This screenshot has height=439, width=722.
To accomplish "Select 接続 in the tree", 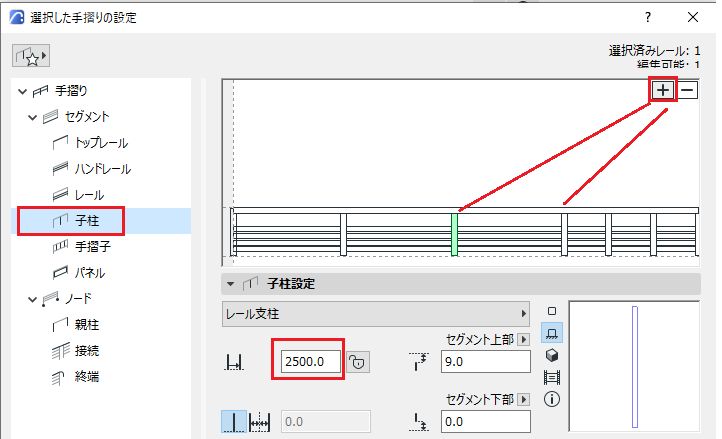I will click(87, 351).
